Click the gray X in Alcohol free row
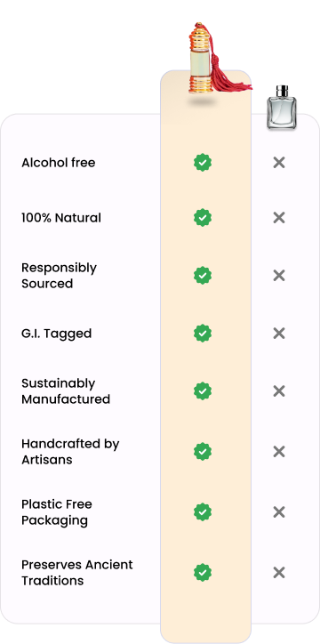320x644 pixels. 279,163
